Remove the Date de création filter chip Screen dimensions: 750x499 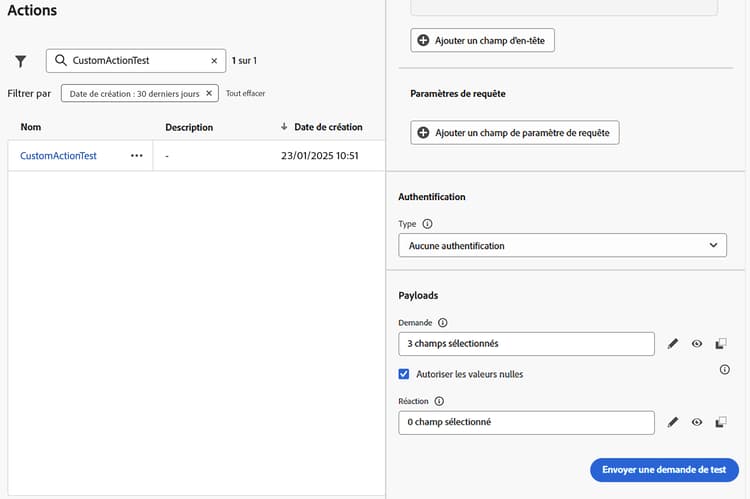click(209, 93)
